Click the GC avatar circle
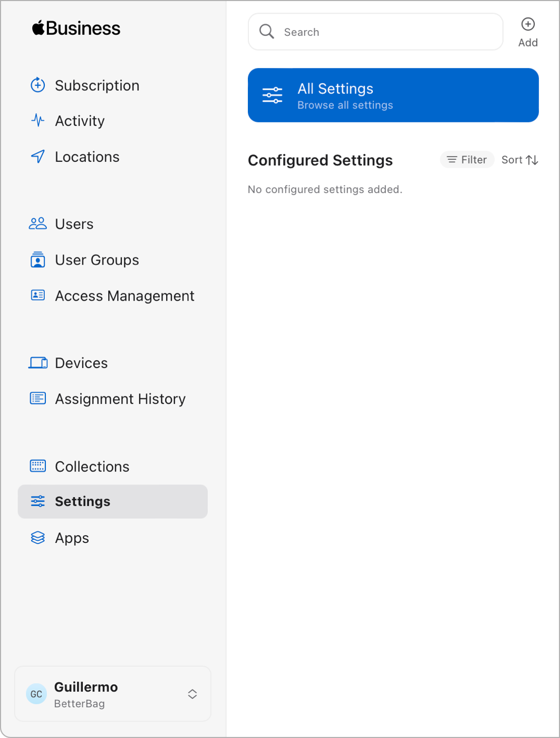The height and width of the screenshot is (738, 560). coord(36,694)
